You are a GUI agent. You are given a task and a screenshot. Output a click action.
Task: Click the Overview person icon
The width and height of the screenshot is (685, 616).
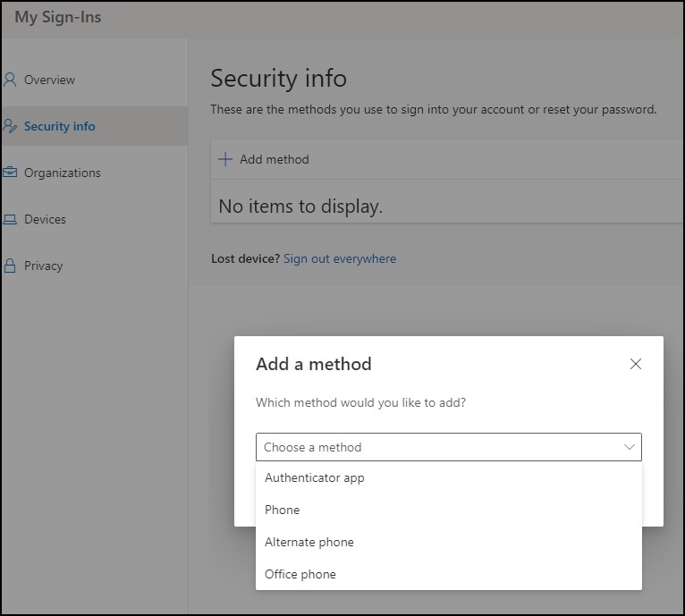(11, 80)
